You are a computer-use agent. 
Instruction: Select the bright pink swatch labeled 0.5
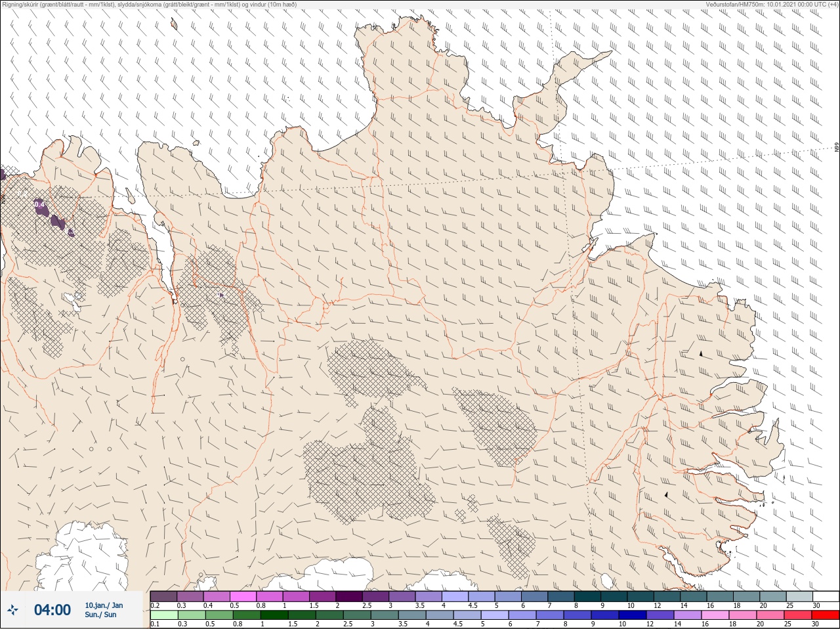(x=243, y=596)
